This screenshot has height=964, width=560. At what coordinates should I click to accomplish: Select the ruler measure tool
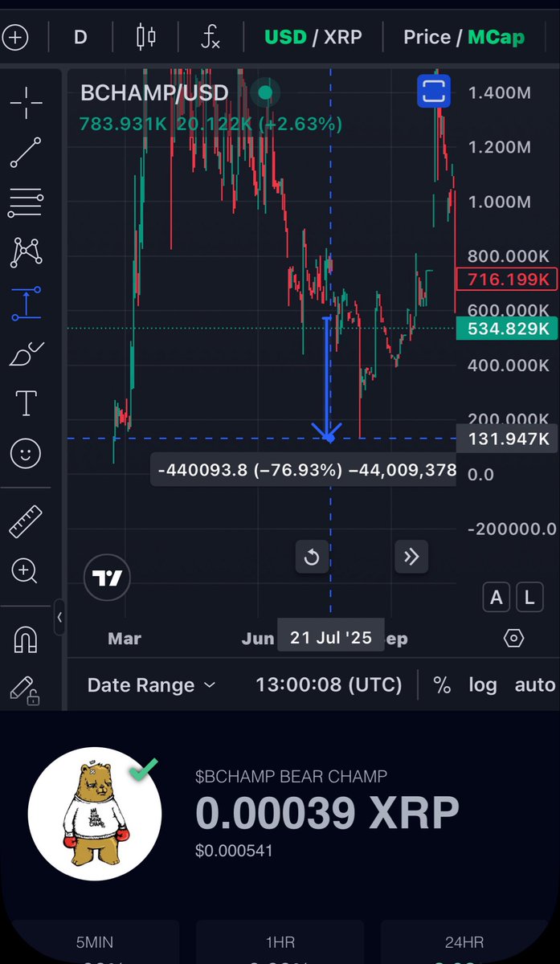coord(26,521)
